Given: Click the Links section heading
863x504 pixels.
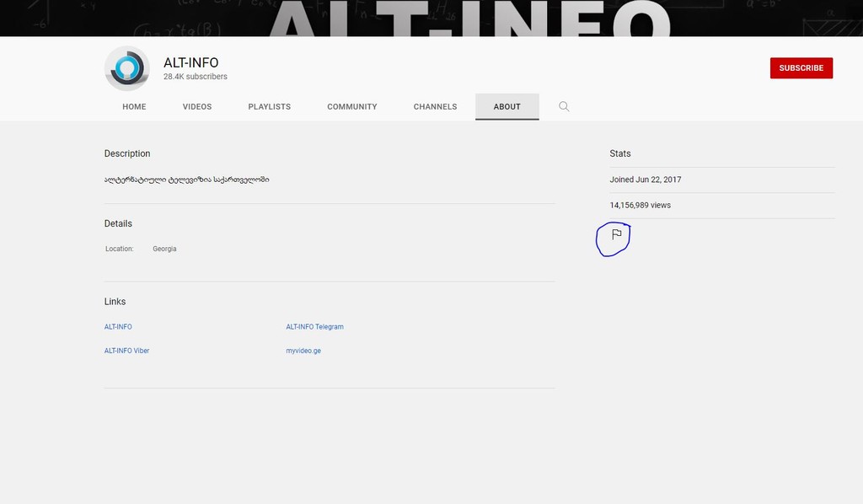Looking at the screenshot, I should pos(115,302).
